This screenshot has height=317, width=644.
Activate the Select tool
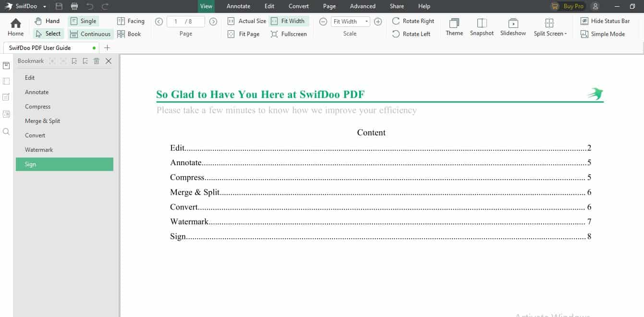click(48, 34)
